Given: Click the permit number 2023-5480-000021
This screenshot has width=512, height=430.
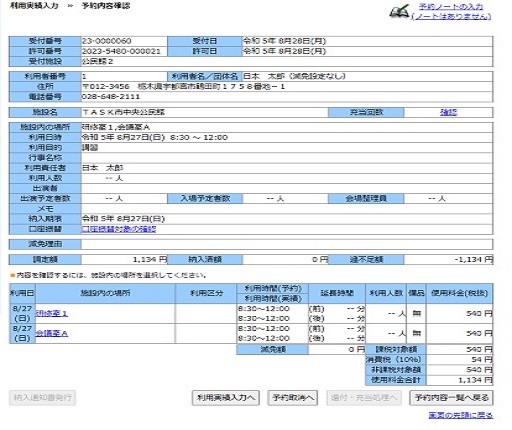Looking at the screenshot, I should 121,51.
